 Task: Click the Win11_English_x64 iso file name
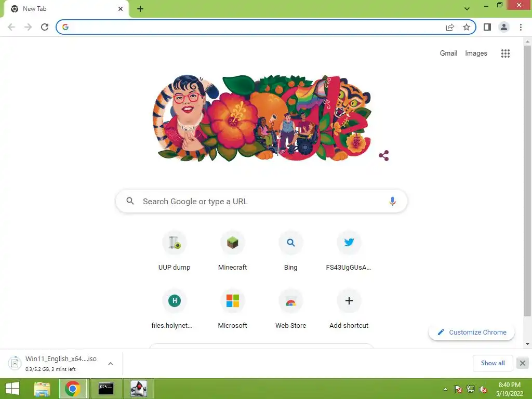pos(61,358)
